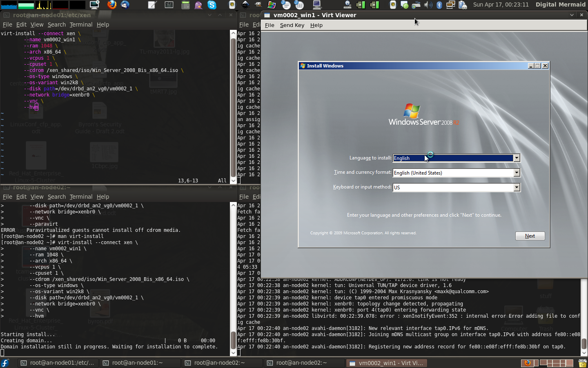Open Help menu in an-node02 terminal
This screenshot has height=368, width=588.
103,197
